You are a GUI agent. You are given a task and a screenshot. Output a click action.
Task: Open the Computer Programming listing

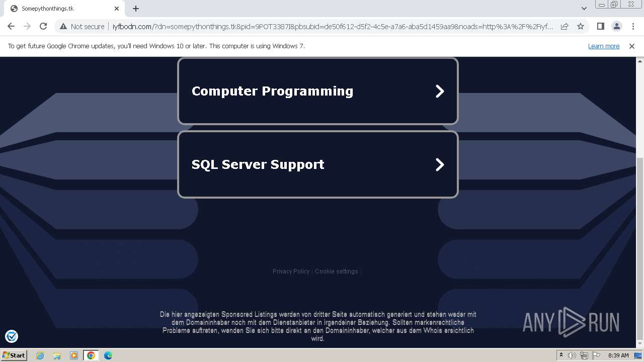[x=318, y=91]
